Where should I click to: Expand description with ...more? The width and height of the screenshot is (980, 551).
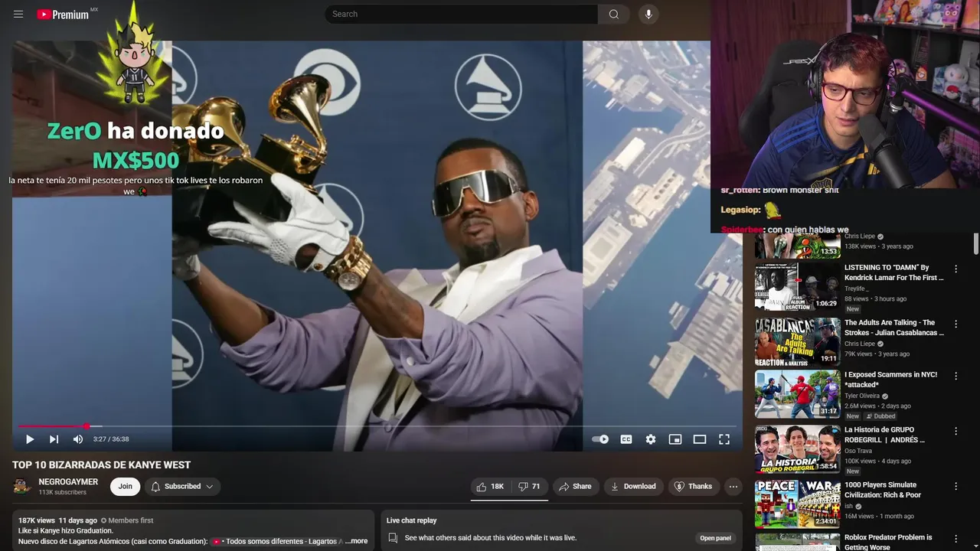tap(357, 541)
